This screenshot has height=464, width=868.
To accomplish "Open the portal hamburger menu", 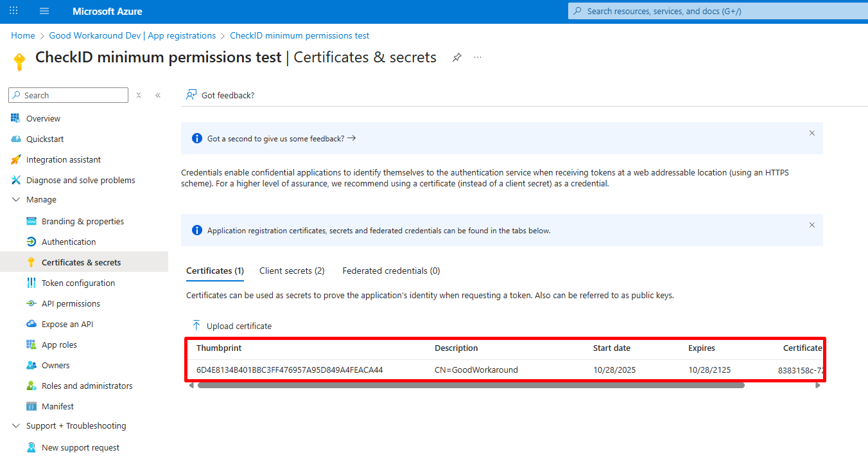I will tap(44, 12).
